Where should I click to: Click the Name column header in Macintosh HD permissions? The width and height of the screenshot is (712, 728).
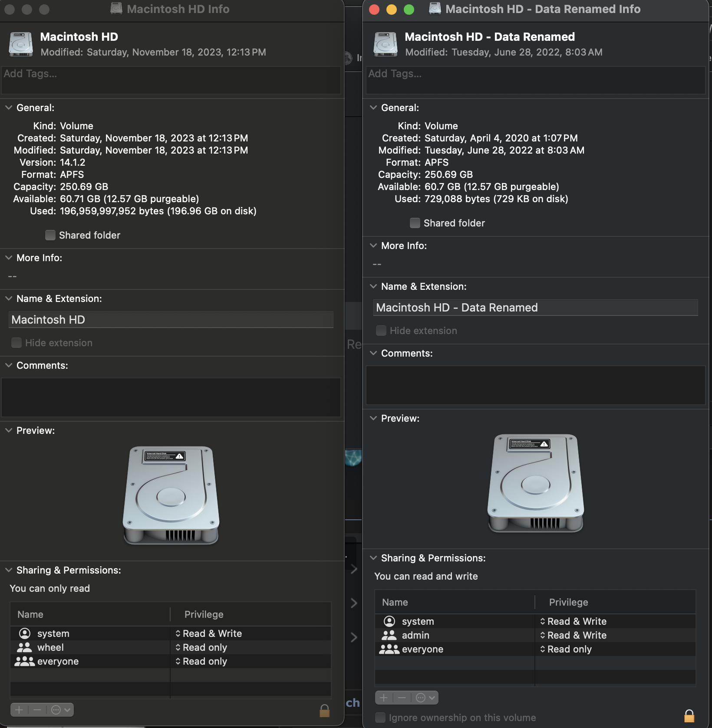90,614
